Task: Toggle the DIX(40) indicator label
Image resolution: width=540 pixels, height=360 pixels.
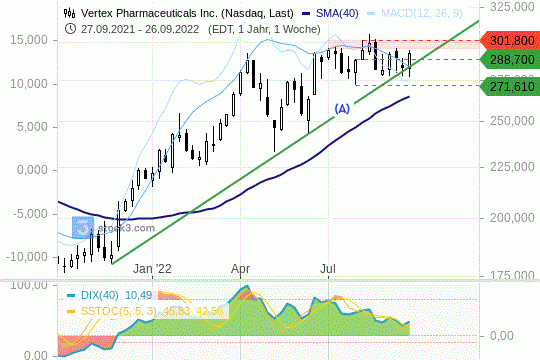Action: [100, 295]
